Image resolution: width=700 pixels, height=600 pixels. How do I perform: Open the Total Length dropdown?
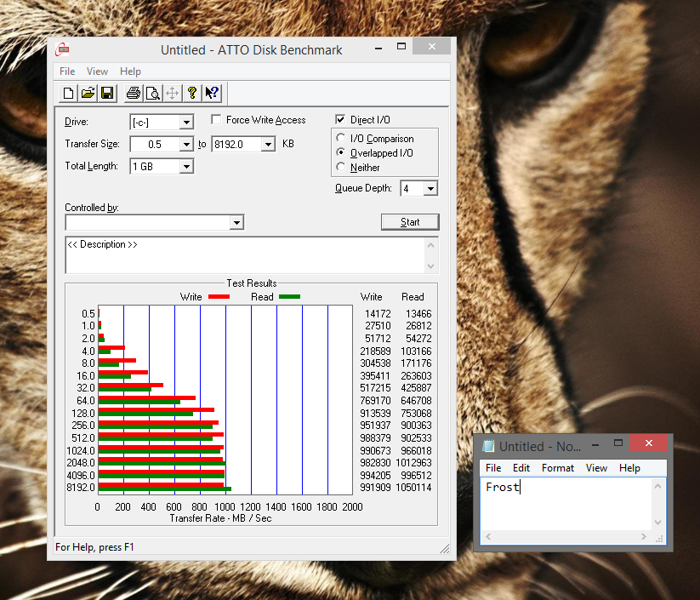pos(186,167)
